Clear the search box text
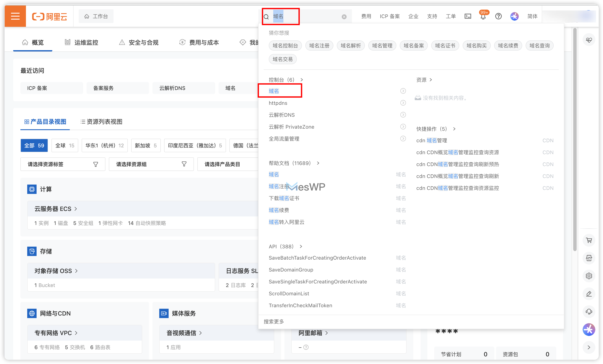Viewport: 603px width, 364px height. tap(344, 17)
